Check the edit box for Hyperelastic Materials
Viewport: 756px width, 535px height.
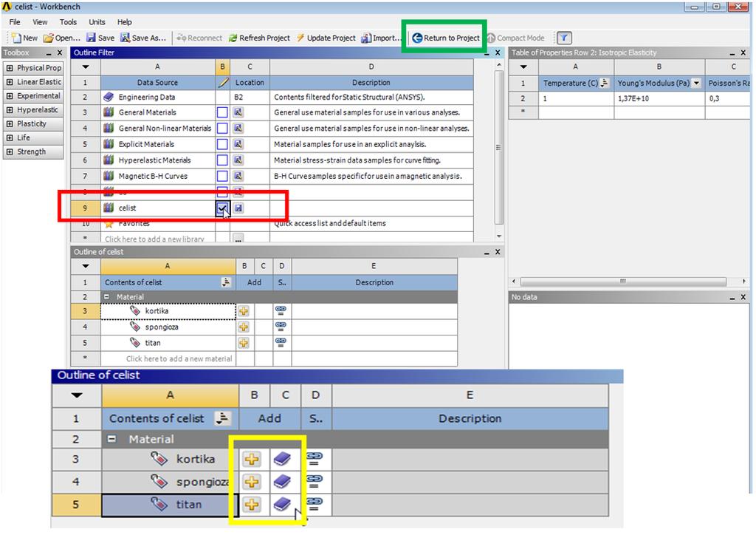(x=222, y=160)
